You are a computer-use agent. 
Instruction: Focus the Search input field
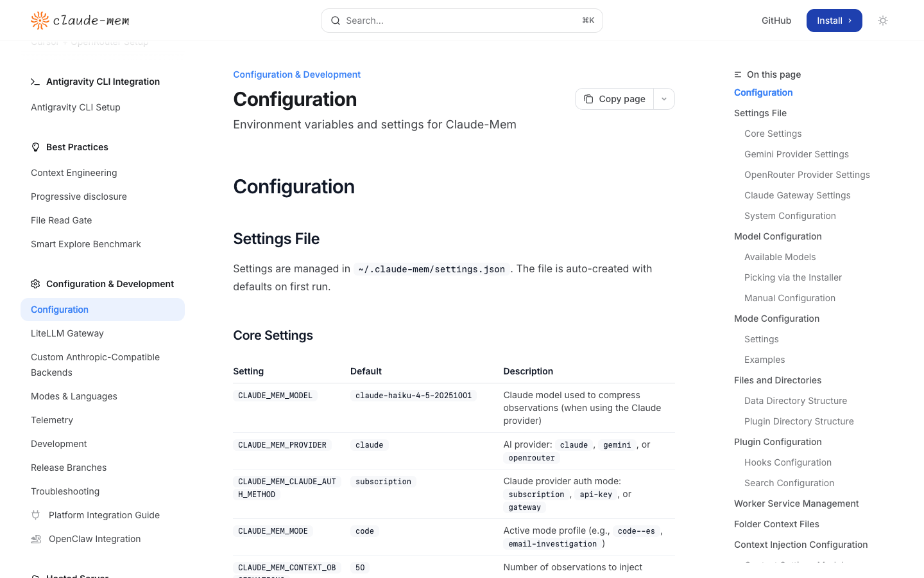(x=462, y=21)
